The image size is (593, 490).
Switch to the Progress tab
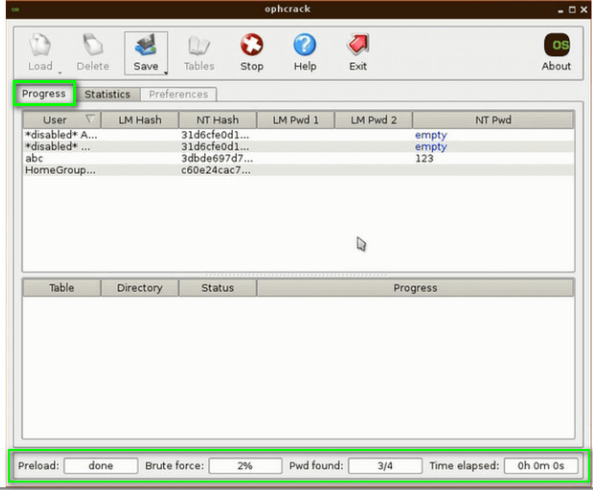44,93
